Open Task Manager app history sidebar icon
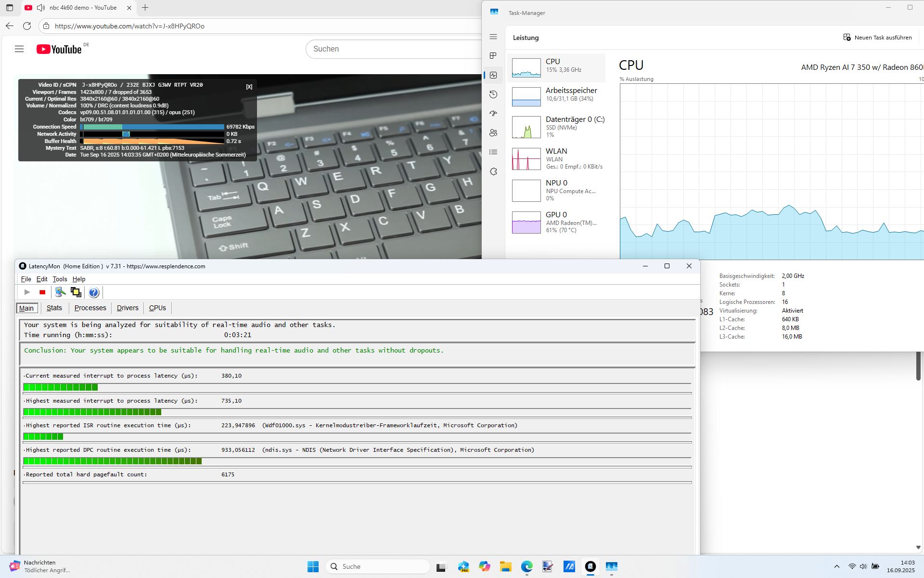The image size is (924, 578). tap(493, 94)
